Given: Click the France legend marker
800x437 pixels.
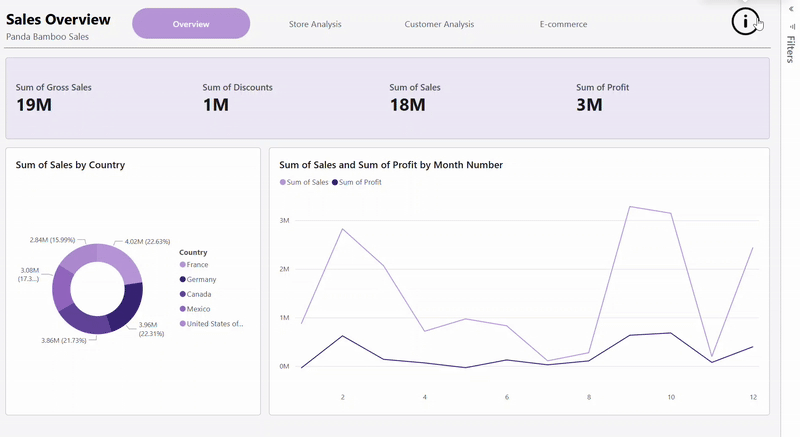Looking at the screenshot, I should (183, 265).
